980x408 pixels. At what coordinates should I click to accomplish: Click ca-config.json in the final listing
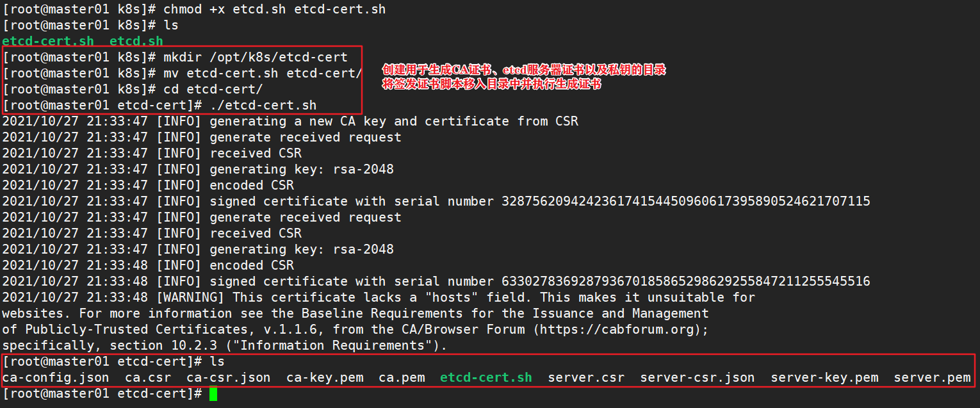(56, 377)
